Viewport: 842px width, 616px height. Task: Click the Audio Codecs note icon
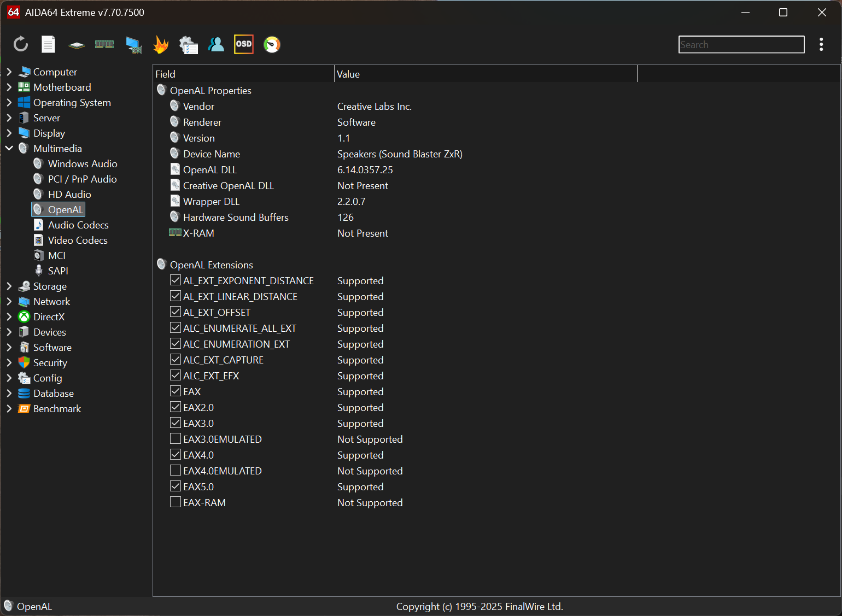pos(39,225)
